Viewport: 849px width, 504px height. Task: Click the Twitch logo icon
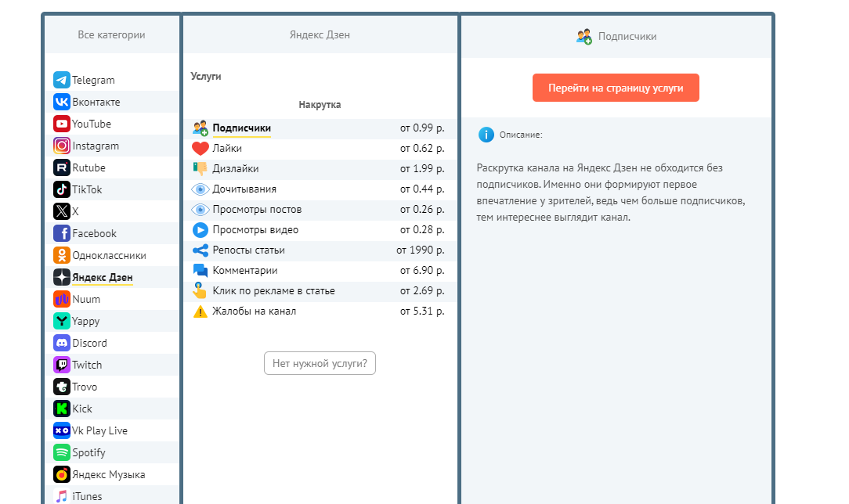point(62,365)
